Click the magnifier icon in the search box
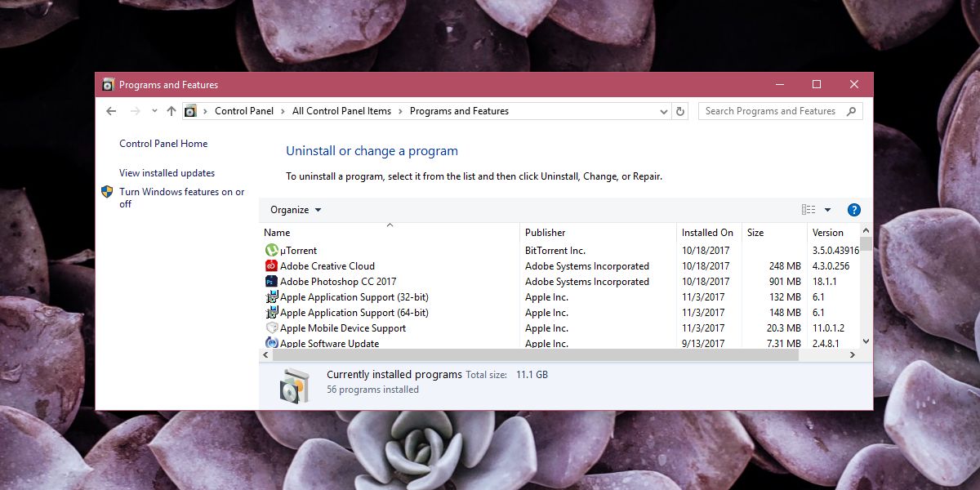 coord(851,111)
